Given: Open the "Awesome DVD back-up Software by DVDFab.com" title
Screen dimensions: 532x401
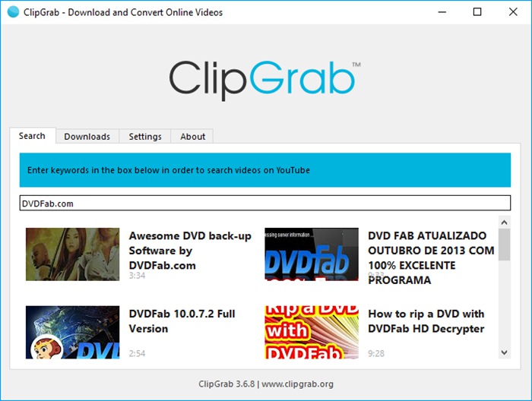Looking at the screenshot, I should (x=189, y=251).
